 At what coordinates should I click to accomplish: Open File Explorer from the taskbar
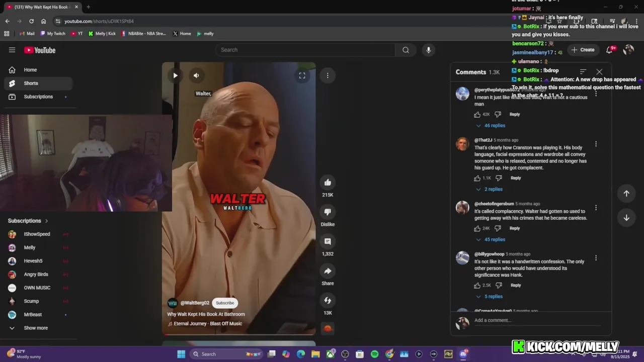click(315, 354)
